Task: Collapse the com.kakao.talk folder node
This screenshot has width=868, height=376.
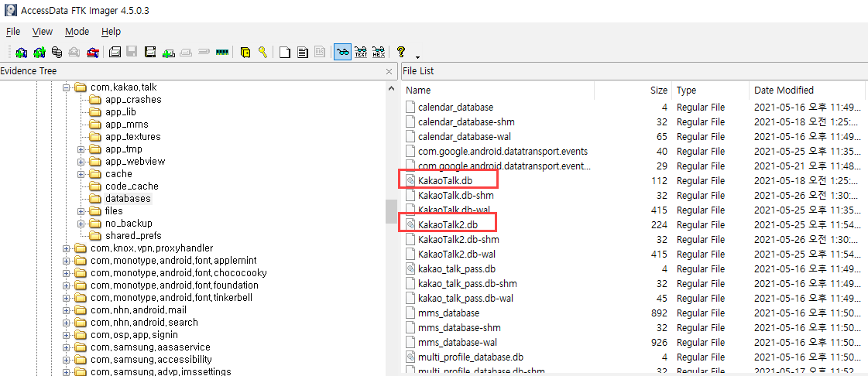Action: 67,87
